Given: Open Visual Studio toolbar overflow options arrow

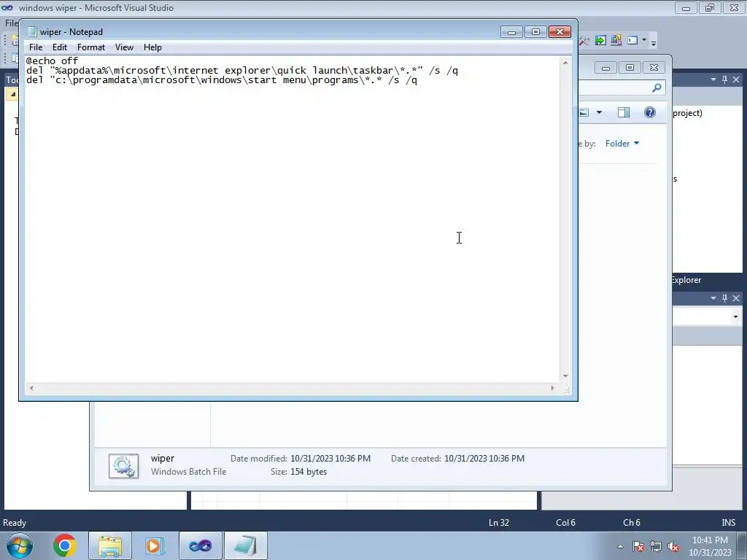Looking at the screenshot, I should (654, 42).
